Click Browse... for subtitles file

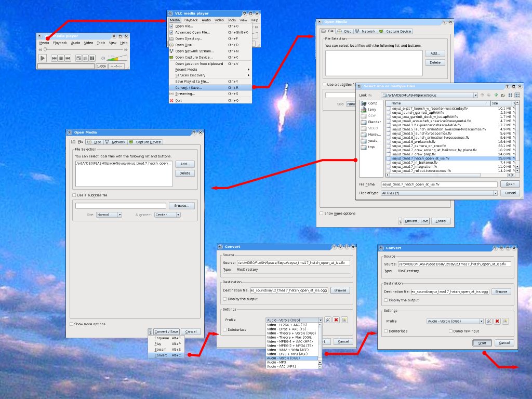pos(181,206)
